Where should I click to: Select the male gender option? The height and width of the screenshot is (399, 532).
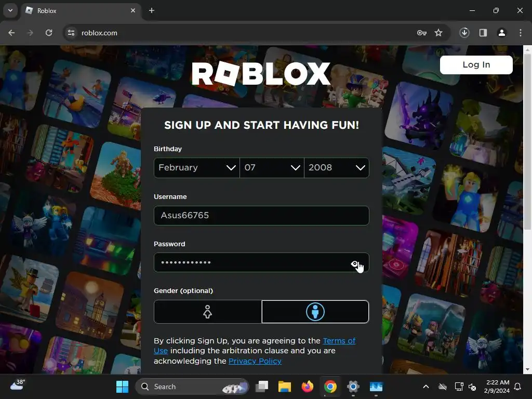tap(315, 312)
